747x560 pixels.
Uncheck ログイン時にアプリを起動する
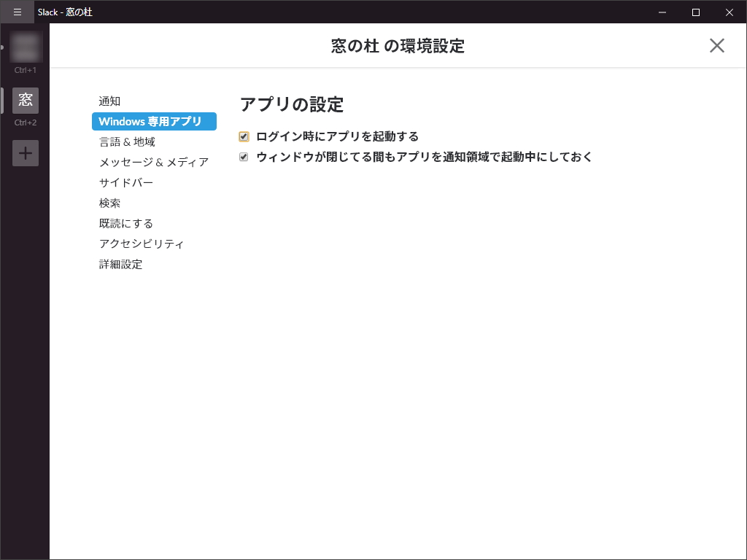[x=243, y=136]
